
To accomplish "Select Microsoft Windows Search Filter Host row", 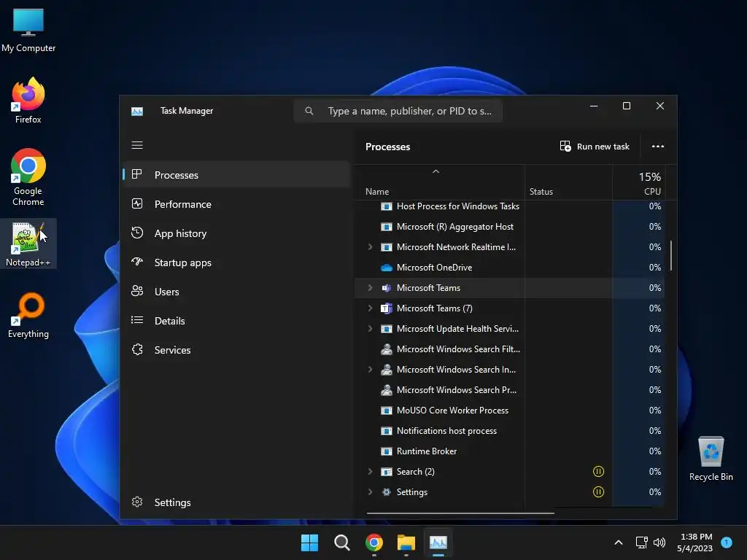I will [x=510, y=349].
